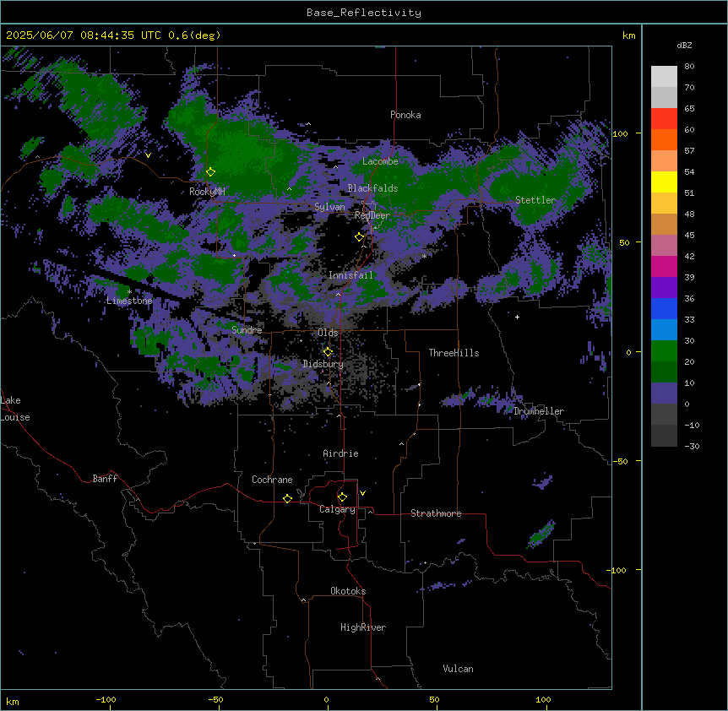Click the yellow diamond marker between Olds and Didsbury

(x=328, y=352)
